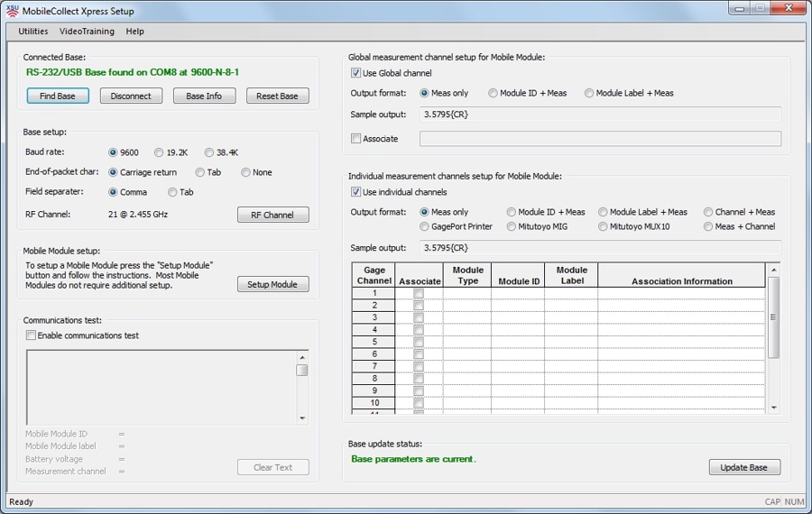This screenshot has height=514, width=812.
Task: Click Module ID column header
Action: [x=519, y=275]
